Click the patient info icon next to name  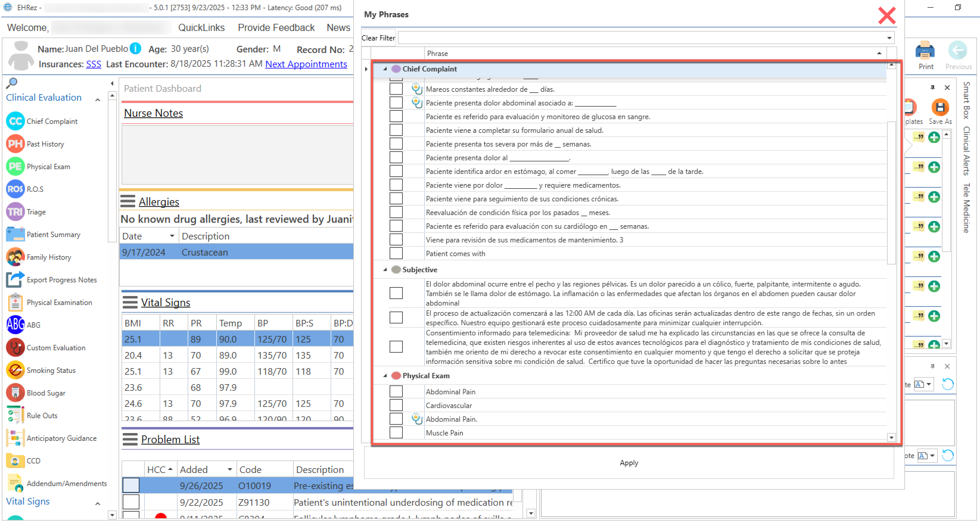[136, 48]
